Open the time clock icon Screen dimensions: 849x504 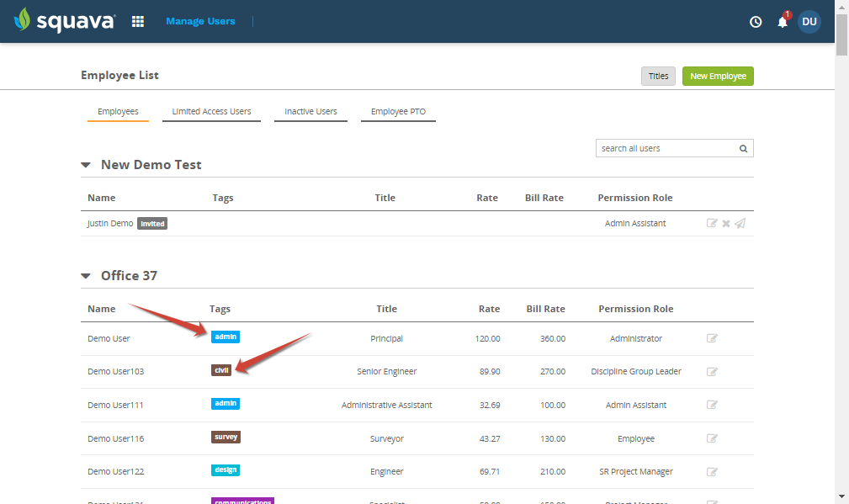coord(756,22)
